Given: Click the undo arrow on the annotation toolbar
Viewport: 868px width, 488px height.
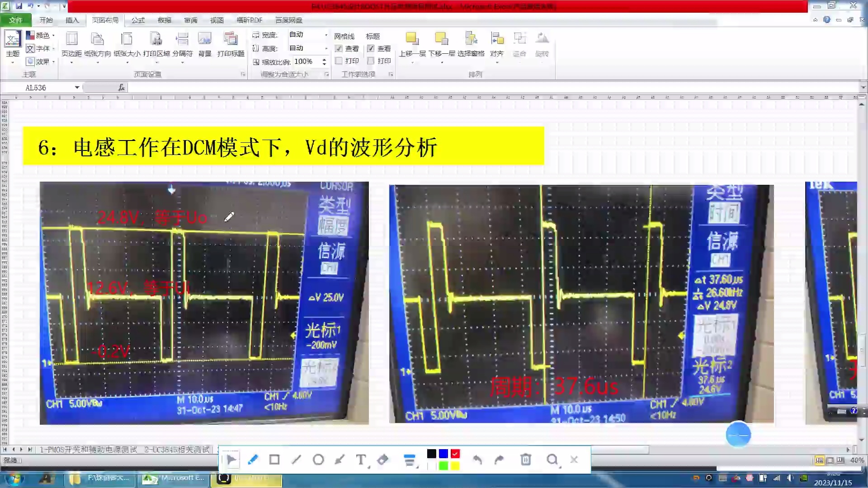Looking at the screenshot, I should pos(477,459).
